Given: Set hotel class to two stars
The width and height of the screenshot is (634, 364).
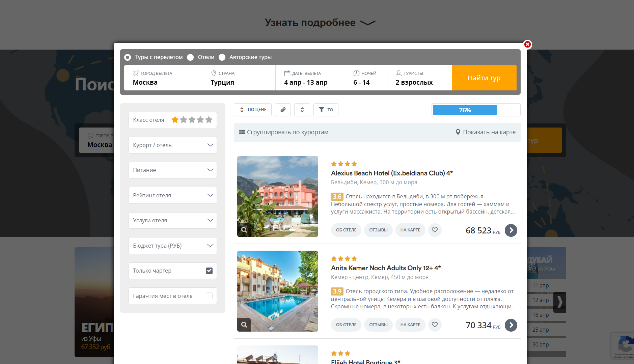Looking at the screenshot, I should click(184, 120).
